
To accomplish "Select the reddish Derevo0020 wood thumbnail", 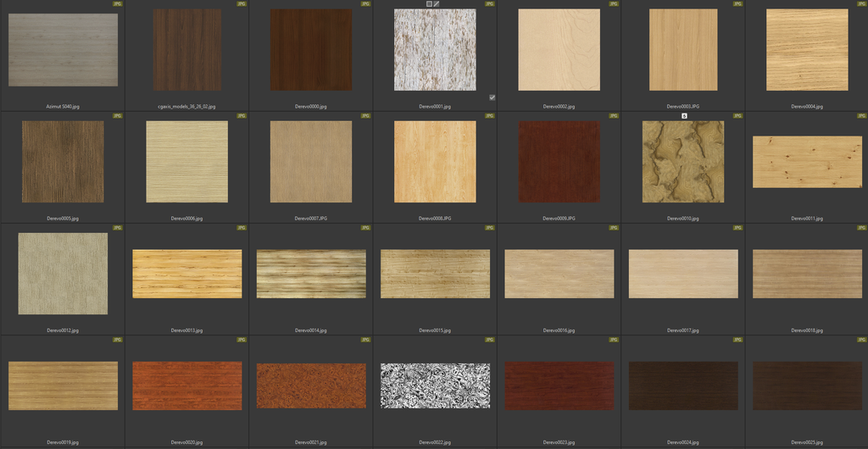I will (x=186, y=385).
